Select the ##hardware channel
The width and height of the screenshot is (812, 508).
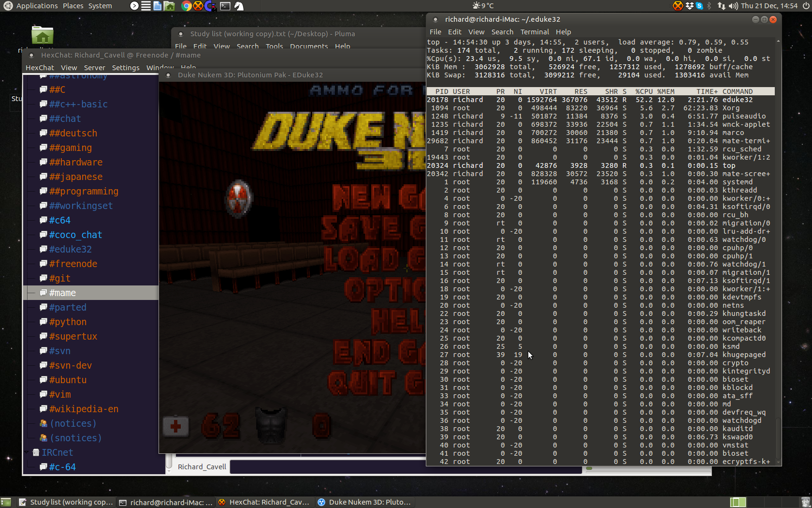[x=75, y=162]
